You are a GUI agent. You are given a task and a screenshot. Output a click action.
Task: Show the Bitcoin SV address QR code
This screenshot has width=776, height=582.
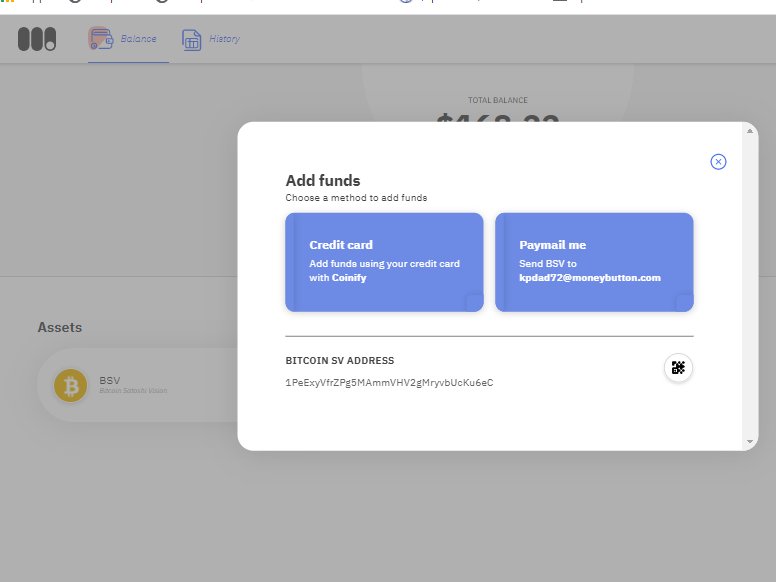click(678, 368)
